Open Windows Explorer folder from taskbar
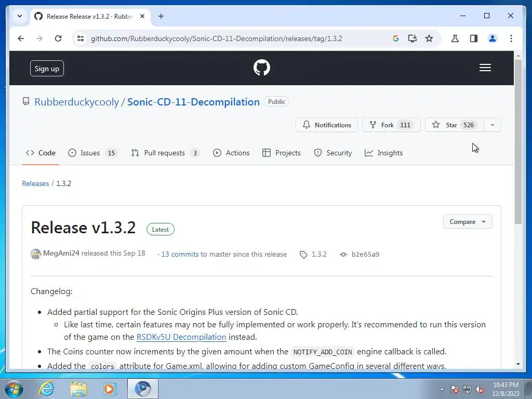532x399 pixels. point(78,389)
